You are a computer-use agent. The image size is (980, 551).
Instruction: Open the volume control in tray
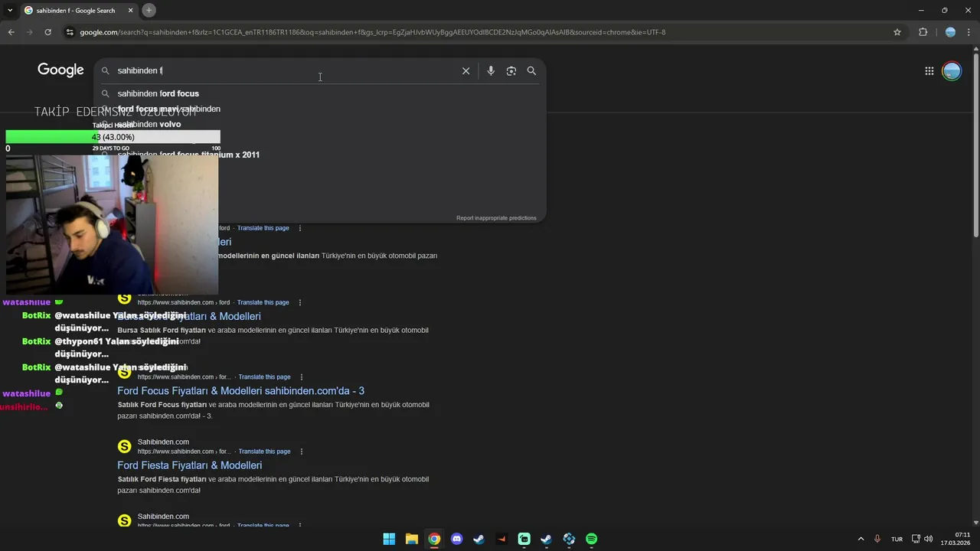[929, 539]
